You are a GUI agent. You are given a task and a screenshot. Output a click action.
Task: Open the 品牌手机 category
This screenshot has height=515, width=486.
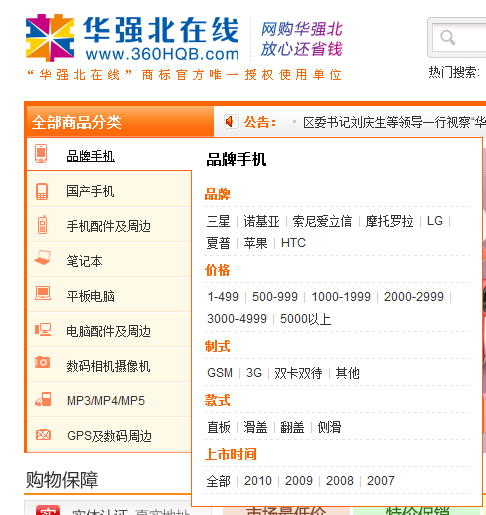90,156
